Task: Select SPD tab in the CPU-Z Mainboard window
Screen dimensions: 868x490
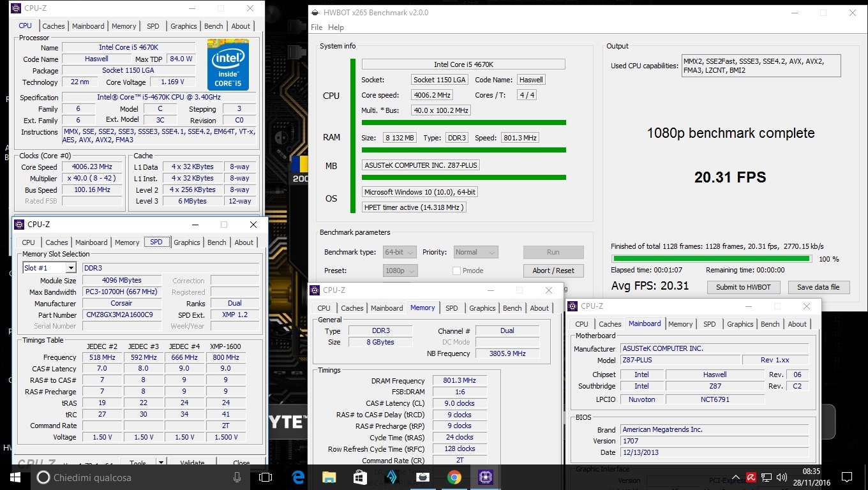Action: tap(710, 324)
